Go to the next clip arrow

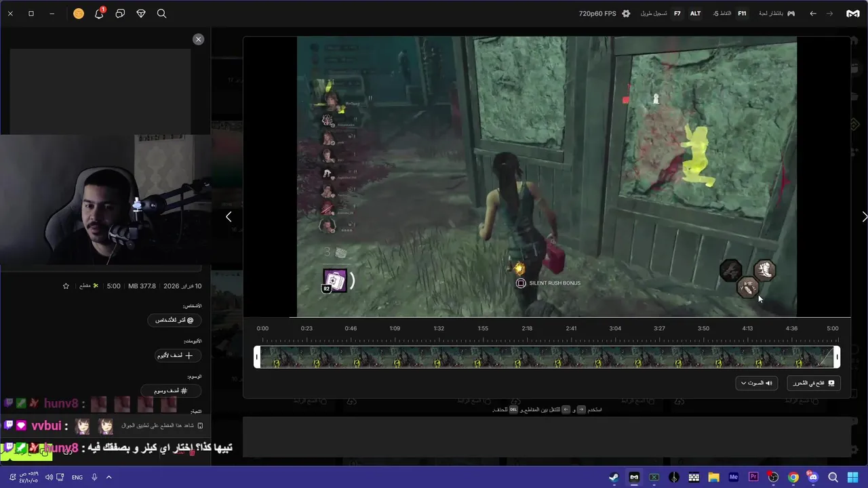pos(864,217)
